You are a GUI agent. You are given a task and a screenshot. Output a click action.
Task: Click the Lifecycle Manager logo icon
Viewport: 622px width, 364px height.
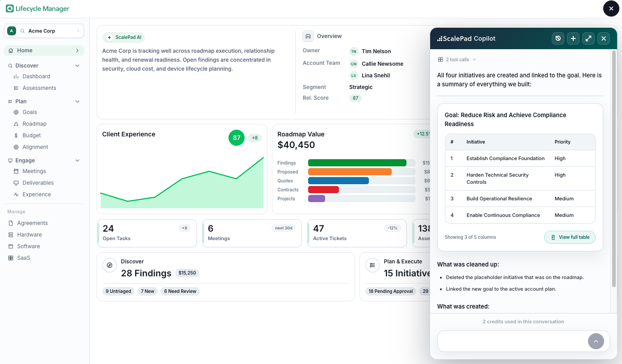10,8
